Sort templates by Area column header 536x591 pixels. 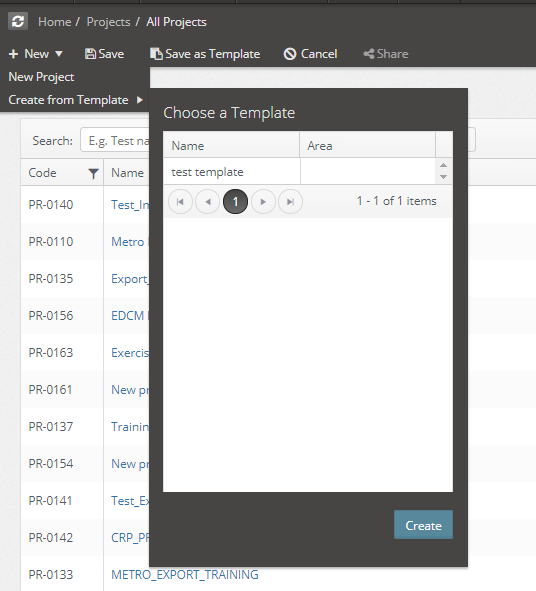pyautogui.click(x=368, y=145)
